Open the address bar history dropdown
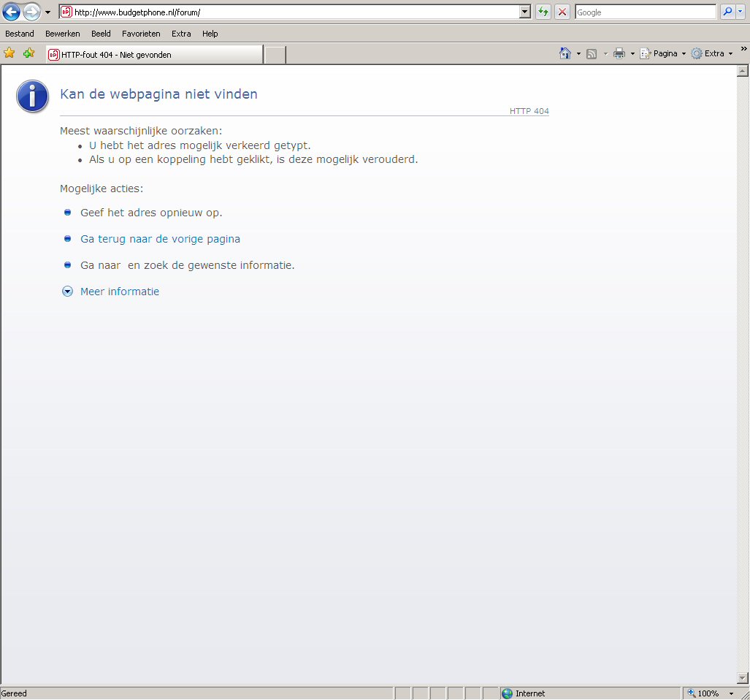Viewport: 750px width, 700px height. pyautogui.click(x=524, y=12)
